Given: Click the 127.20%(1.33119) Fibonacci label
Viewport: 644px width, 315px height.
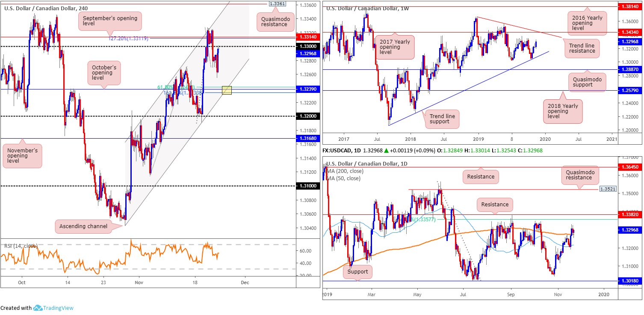Looking at the screenshot, I should pyautogui.click(x=129, y=38).
